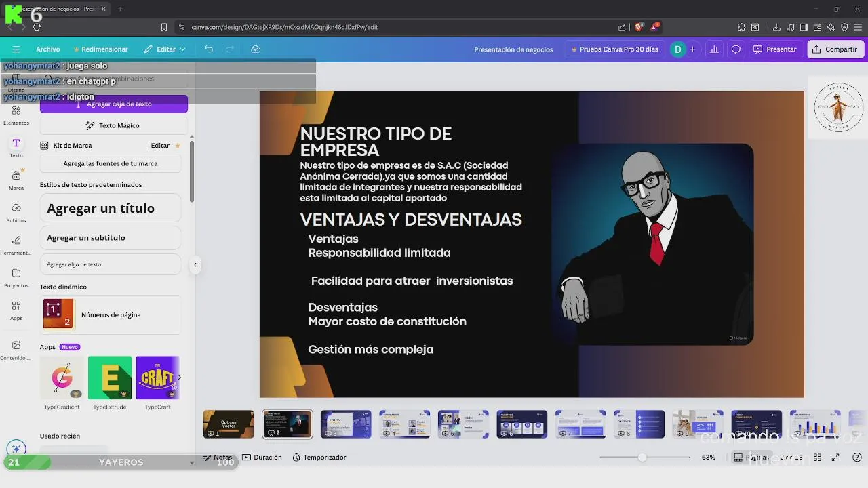Show more apps with right chevron
Image resolution: width=868 pixels, height=488 pixels.
pyautogui.click(x=179, y=378)
